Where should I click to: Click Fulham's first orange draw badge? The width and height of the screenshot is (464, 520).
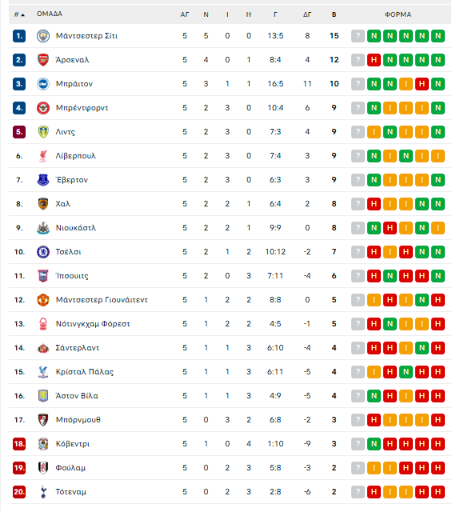tap(374, 468)
